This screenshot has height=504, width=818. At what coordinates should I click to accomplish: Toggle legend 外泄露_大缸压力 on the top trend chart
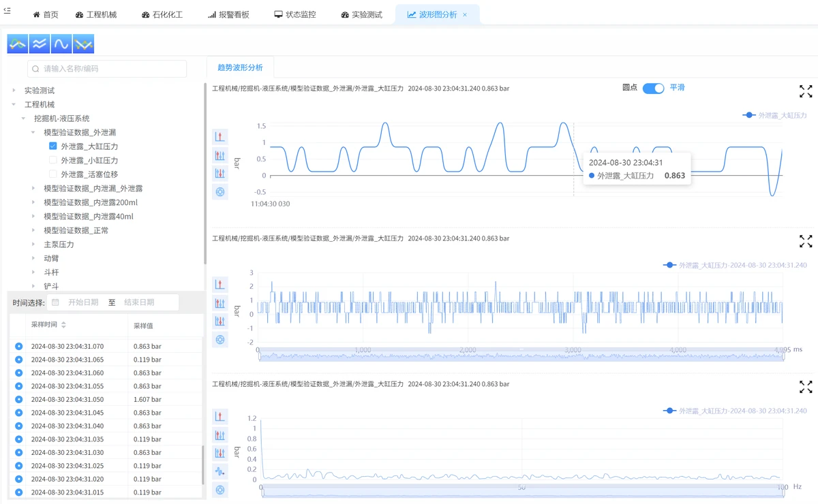point(774,116)
